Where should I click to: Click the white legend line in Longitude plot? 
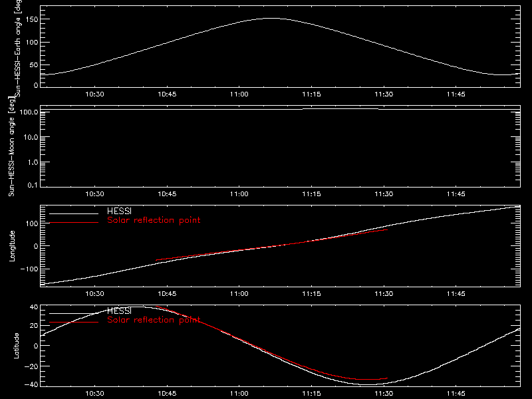(74, 213)
